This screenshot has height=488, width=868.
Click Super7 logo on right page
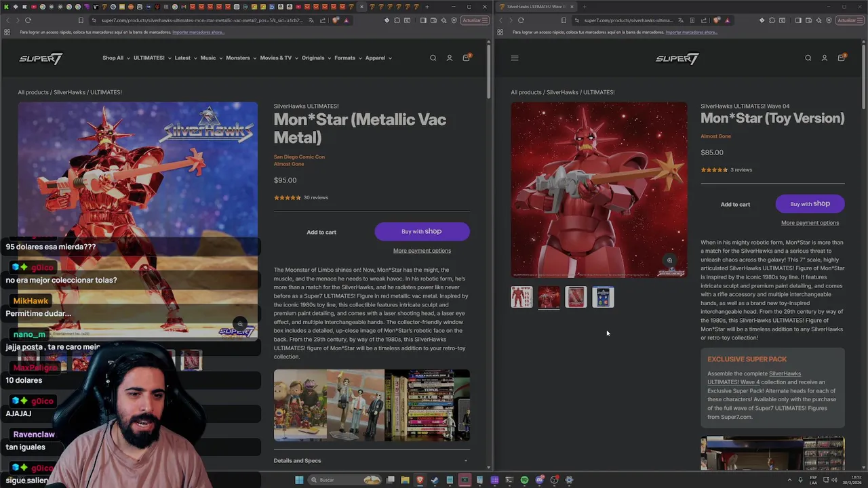click(677, 58)
